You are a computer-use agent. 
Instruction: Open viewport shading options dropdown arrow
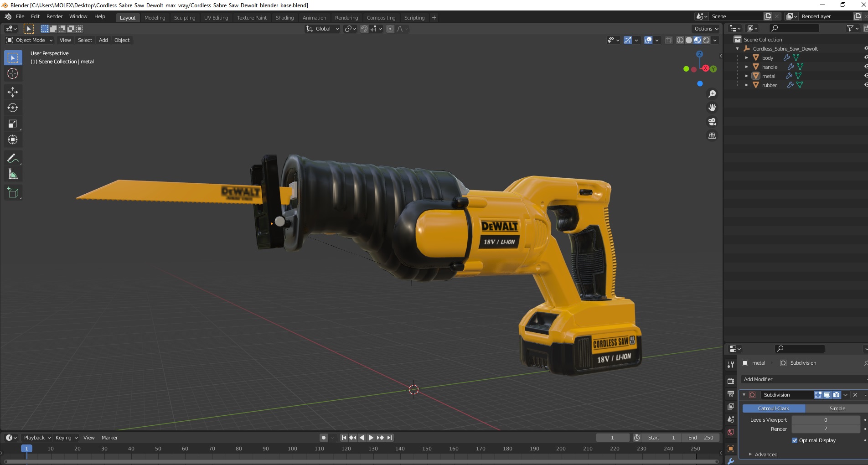click(x=715, y=40)
